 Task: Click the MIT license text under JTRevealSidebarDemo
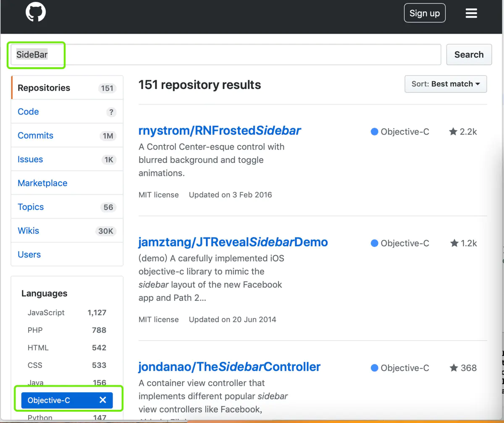(159, 319)
